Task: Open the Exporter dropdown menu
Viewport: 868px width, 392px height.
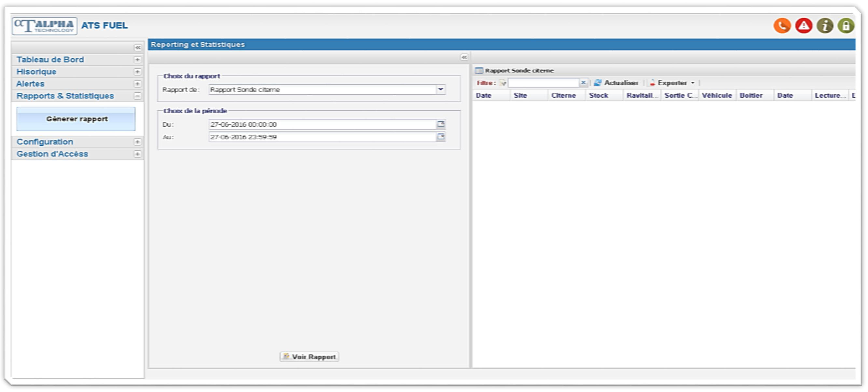Action: click(693, 83)
